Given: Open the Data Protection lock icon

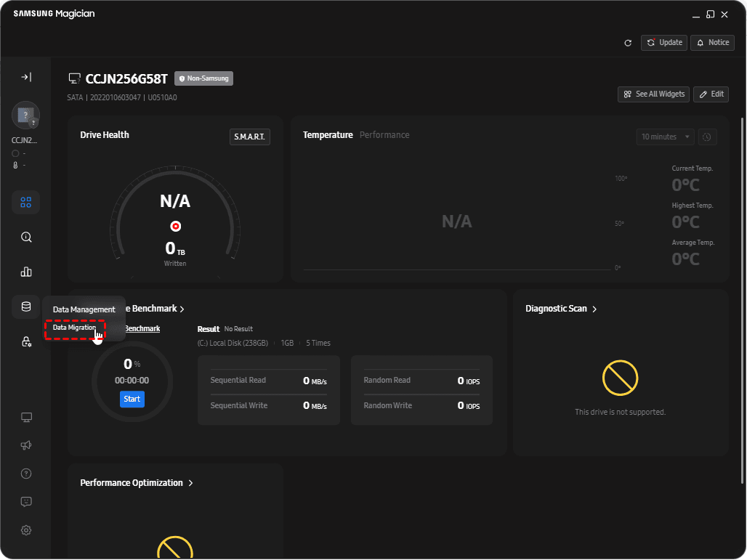Looking at the screenshot, I should point(26,341).
